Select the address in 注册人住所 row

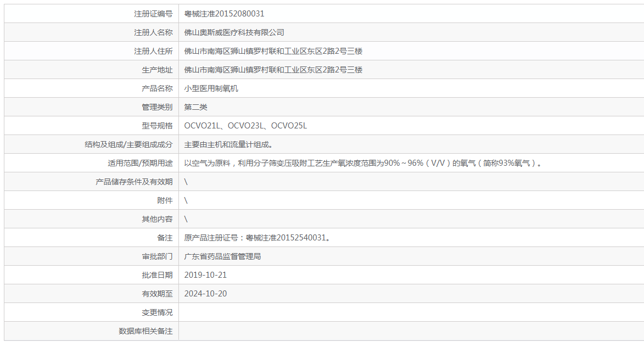click(273, 51)
